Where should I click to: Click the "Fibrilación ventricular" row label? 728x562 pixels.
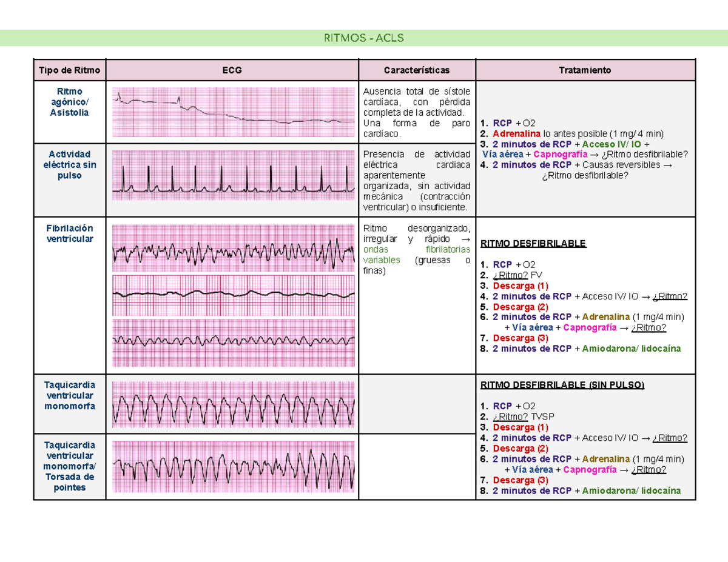[70, 233]
